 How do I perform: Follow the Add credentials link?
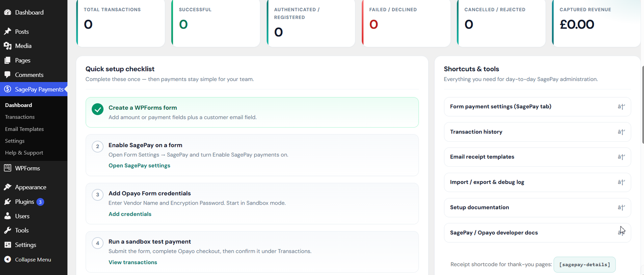pos(130,214)
